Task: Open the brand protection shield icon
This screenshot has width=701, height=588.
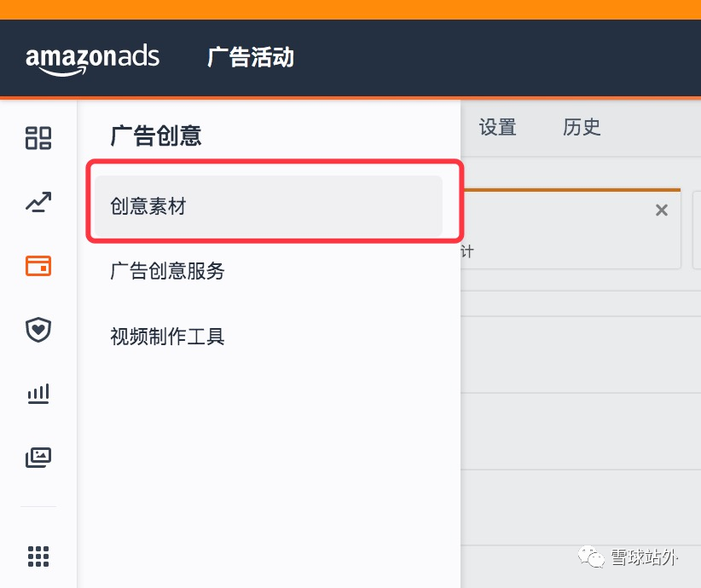Action: click(x=38, y=330)
